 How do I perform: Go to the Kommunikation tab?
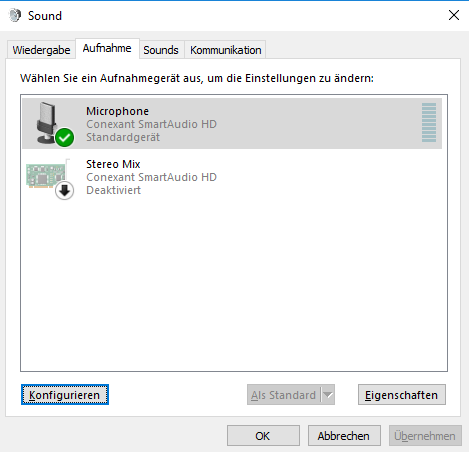[226, 50]
